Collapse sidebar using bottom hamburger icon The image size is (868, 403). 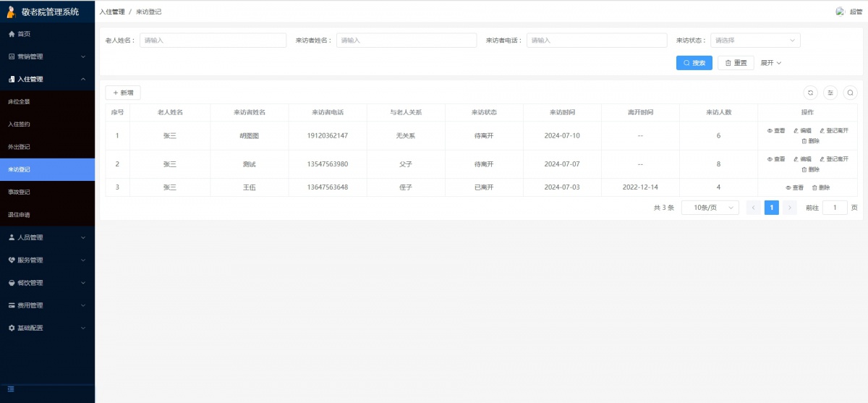click(x=11, y=389)
